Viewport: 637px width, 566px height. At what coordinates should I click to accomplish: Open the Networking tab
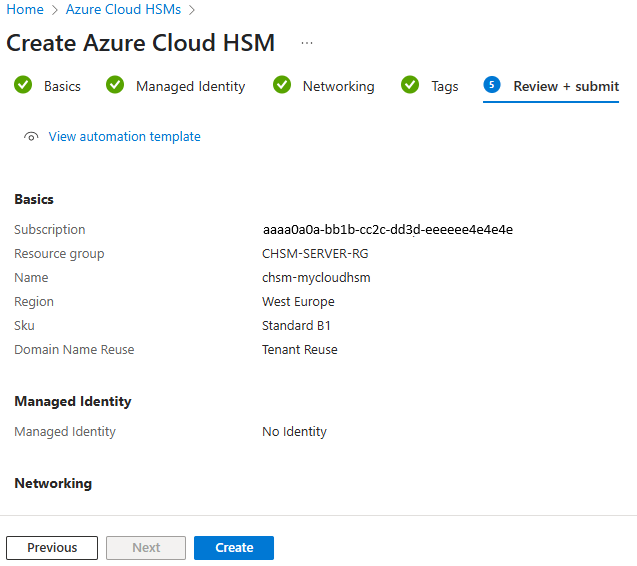(x=338, y=87)
